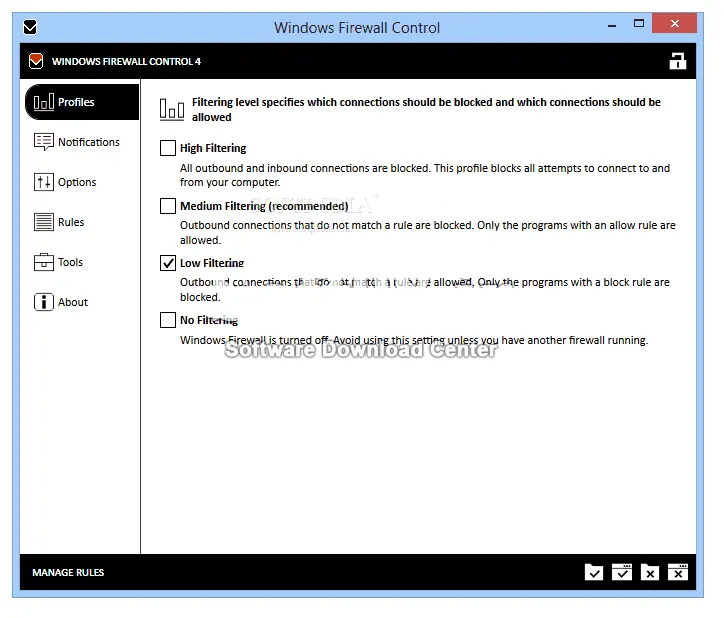
Task: Uncheck the Low Filtering checkbox
Action: [168, 263]
